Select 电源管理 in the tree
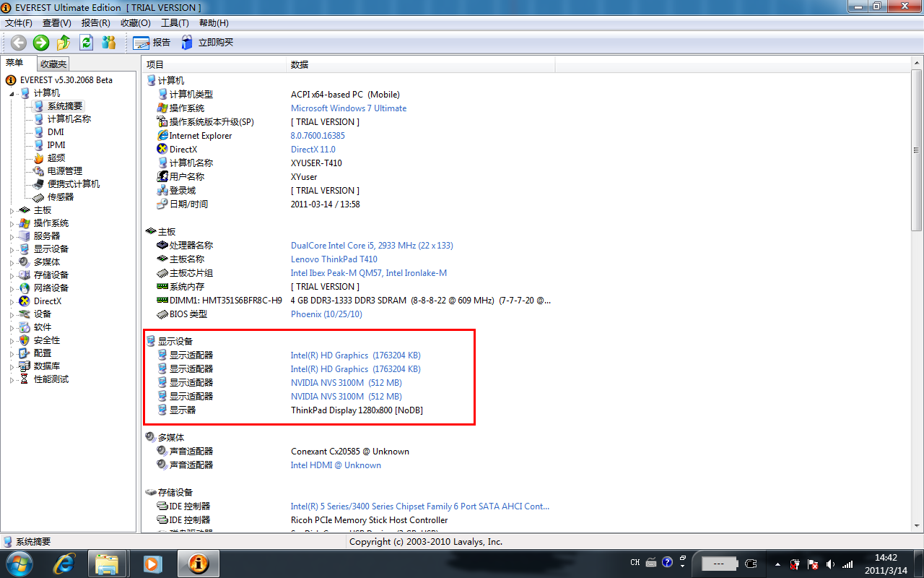924x578 pixels. click(x=65, y=171)
